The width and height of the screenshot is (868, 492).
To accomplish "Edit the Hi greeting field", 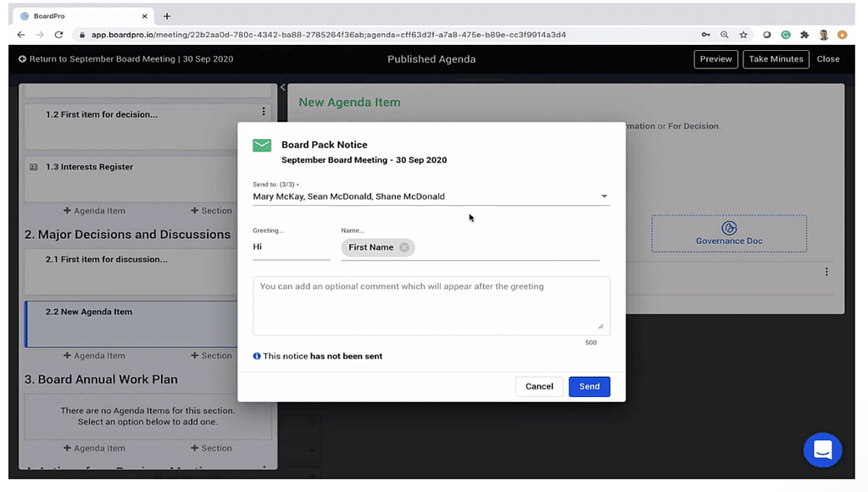I will (x=291, y=247).
